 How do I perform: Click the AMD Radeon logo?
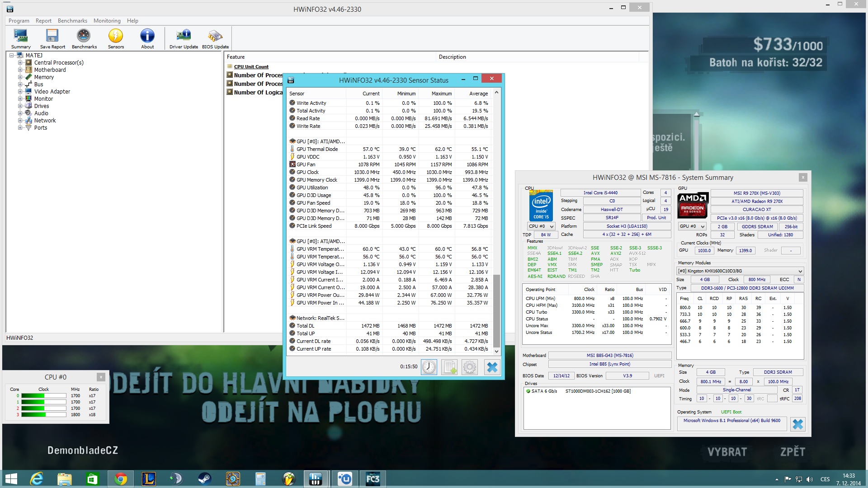coord(693,206)
